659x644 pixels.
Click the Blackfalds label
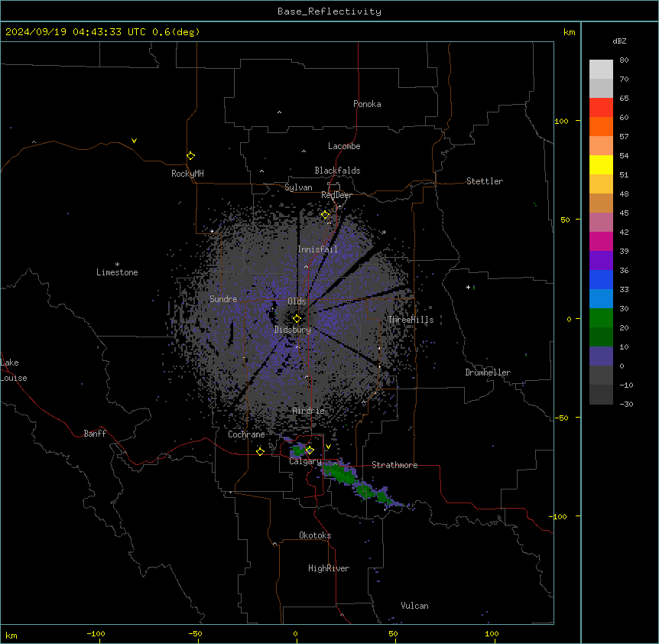(x=337, y=171)
